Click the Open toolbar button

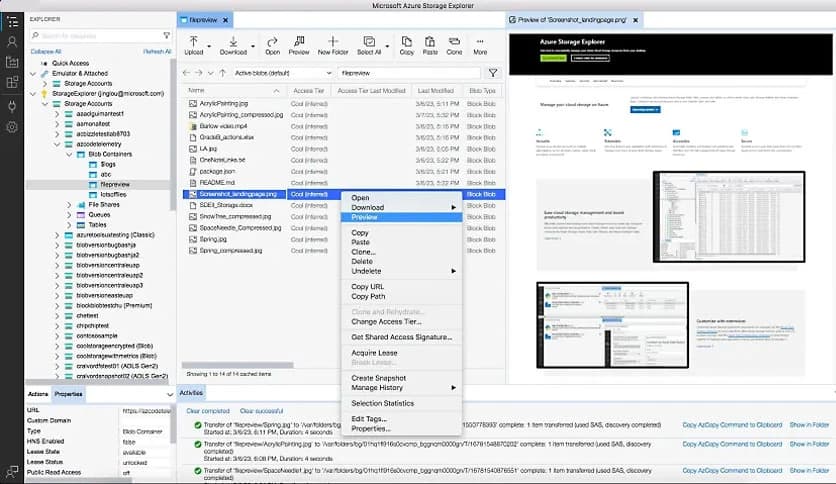click(272, 46)
